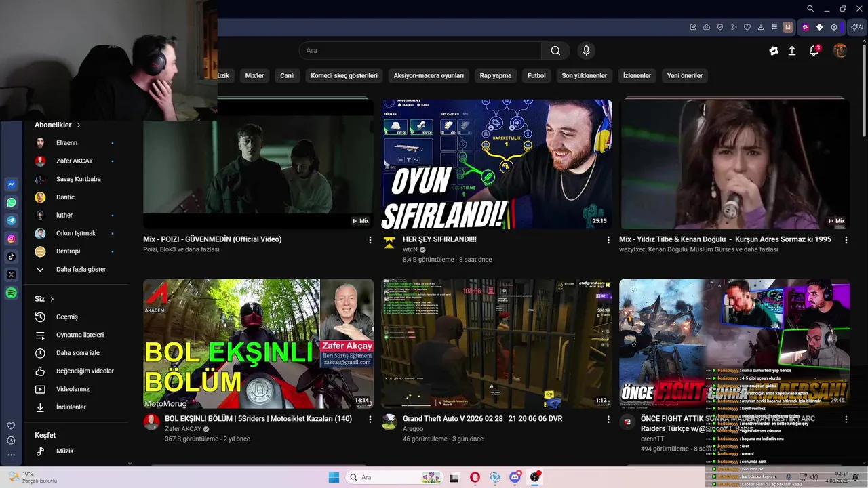
Task: Open Telegram in the browser sidebar
Action: pos(12,220)
